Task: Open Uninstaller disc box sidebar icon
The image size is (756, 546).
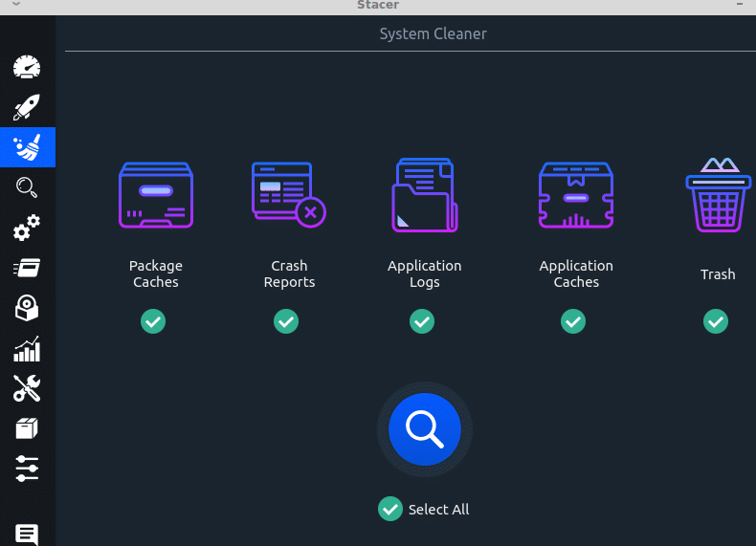Action: click(x=27, y=308)
